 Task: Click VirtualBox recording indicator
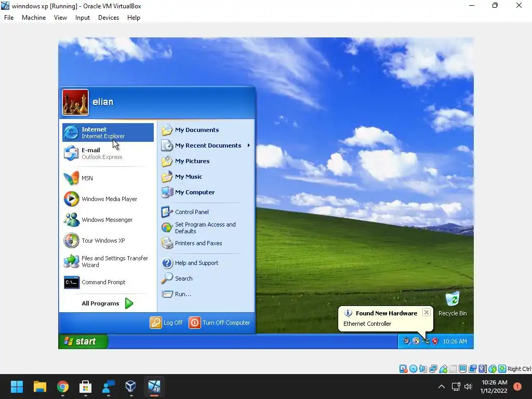pyautogui.click(x=472, y=369)
